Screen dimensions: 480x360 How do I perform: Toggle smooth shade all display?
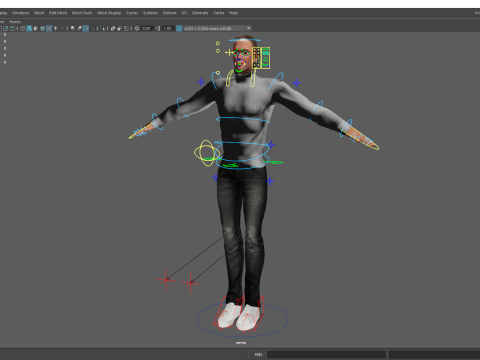(x=29, y=28)
